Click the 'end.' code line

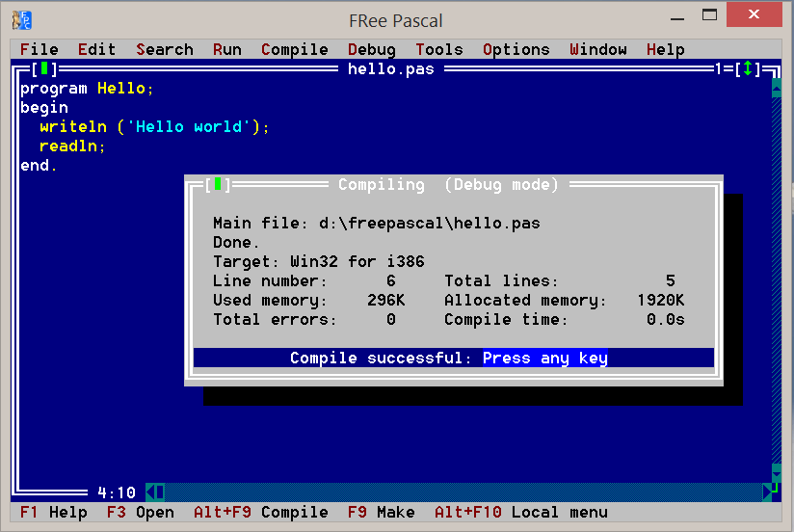pyautogui.click(x=39, y=165)
